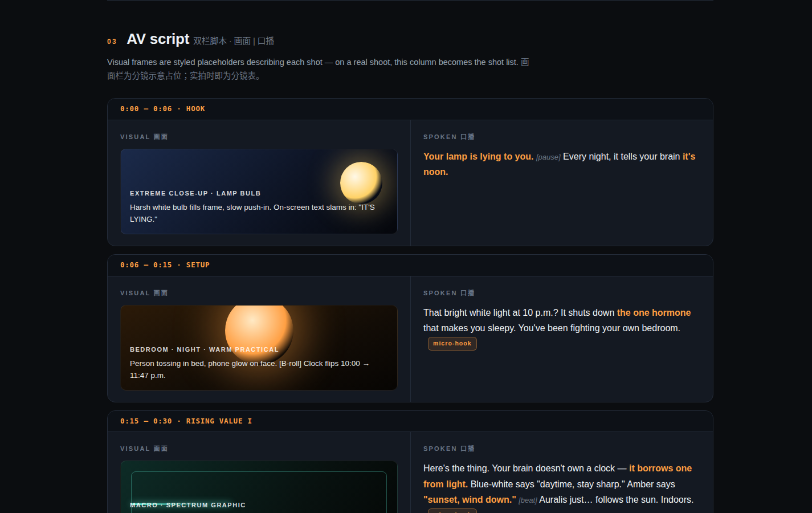The width and height of the screenshot is (812, 513).
Task: Click the "Person tossing in bed" shot description
Action: pos(250,369)
